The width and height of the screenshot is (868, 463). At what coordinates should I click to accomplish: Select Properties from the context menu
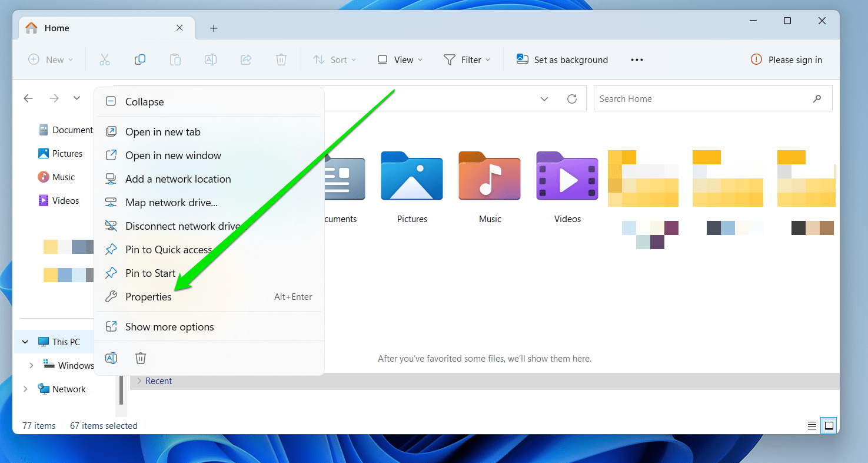pyautogui.click(x=148, y=297)
